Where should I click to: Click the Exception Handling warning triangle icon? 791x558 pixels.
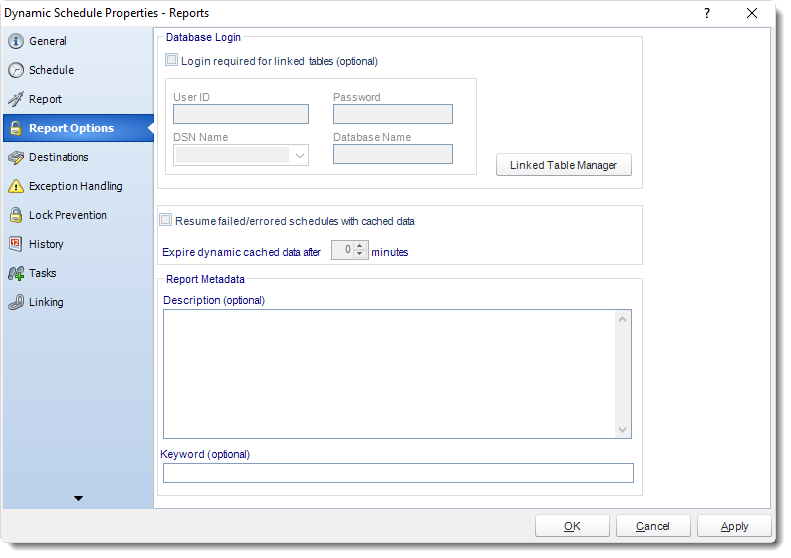[x=16, y=186]
